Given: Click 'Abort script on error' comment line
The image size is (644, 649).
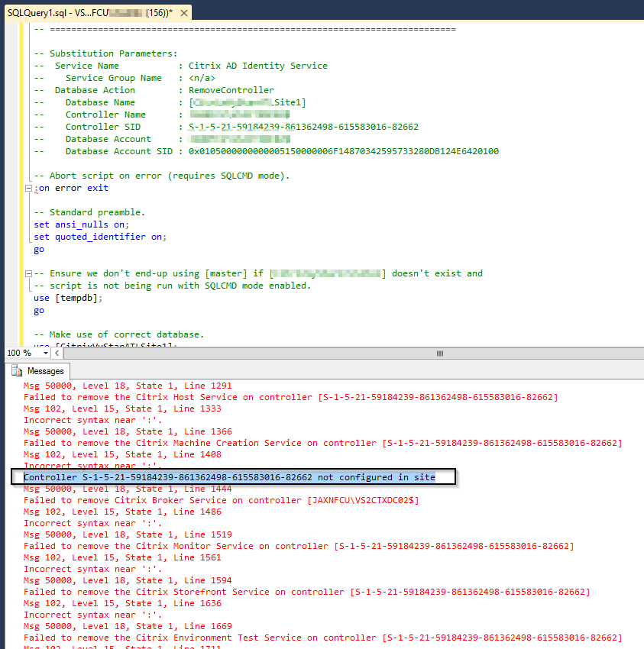Looking at the screenshot, I should (161, 176).
